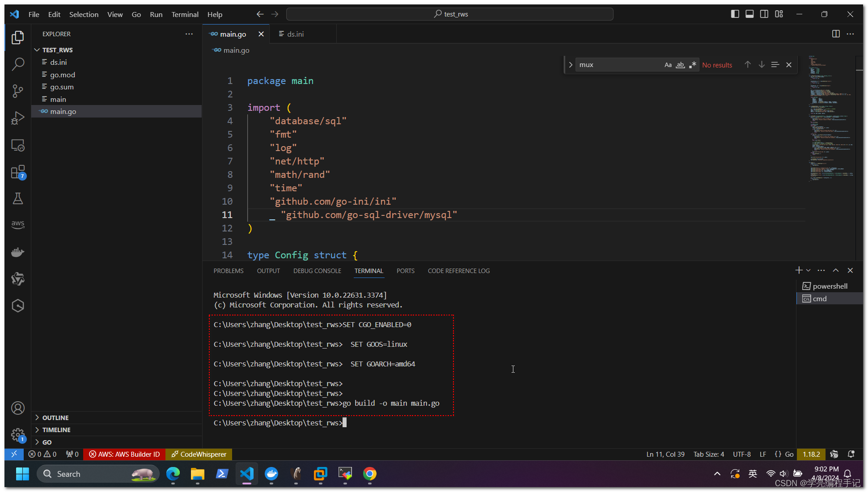Open the Testing flask view
The width and height of the screenshot is (868, 492).
17,198
